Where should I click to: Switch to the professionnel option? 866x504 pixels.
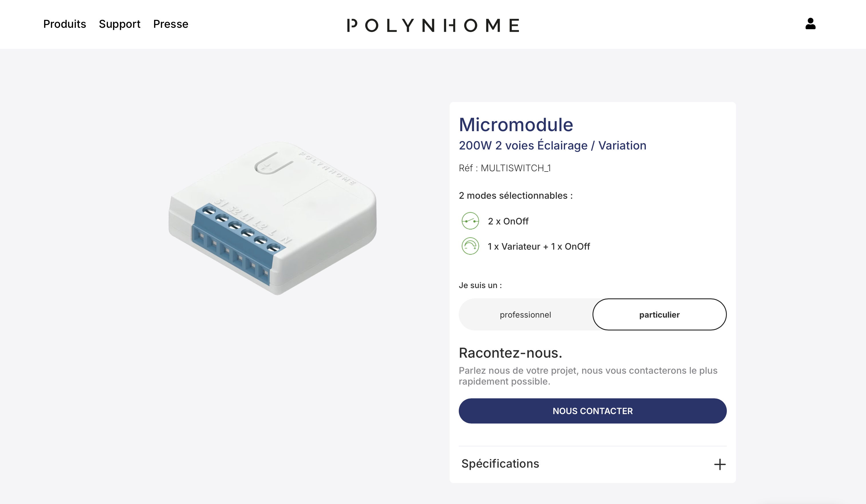pos(525,314)
